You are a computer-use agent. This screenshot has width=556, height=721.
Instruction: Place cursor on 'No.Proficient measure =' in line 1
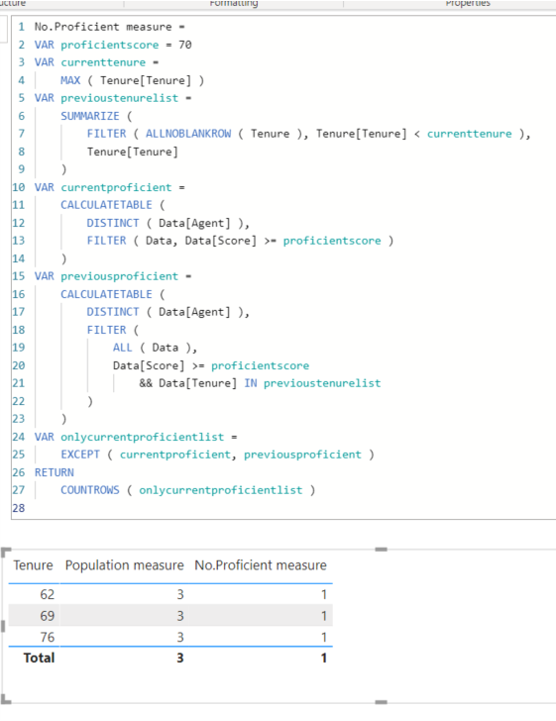coord(109,27)
